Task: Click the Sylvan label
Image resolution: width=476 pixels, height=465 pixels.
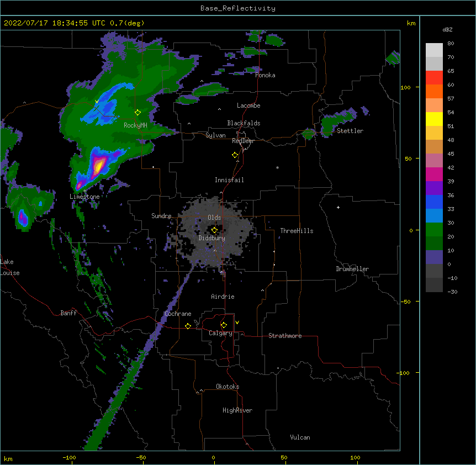Action: click(x=215, y=135)
